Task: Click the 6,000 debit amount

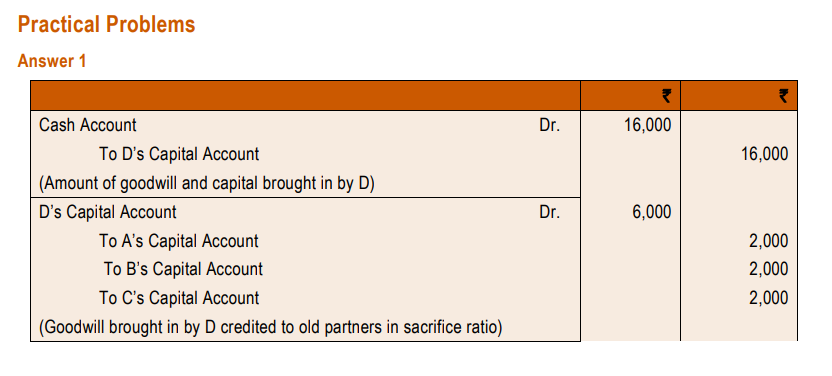Action: (x=652, y=212)
